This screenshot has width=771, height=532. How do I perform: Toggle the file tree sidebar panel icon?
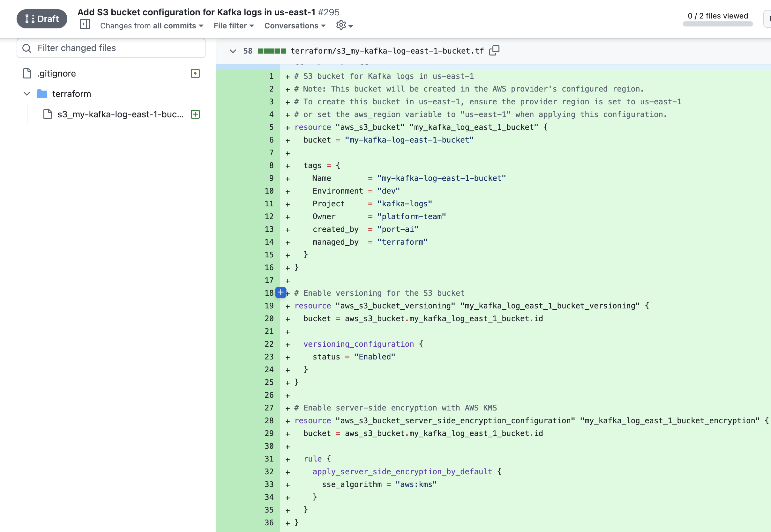click(x=85, y=25)
